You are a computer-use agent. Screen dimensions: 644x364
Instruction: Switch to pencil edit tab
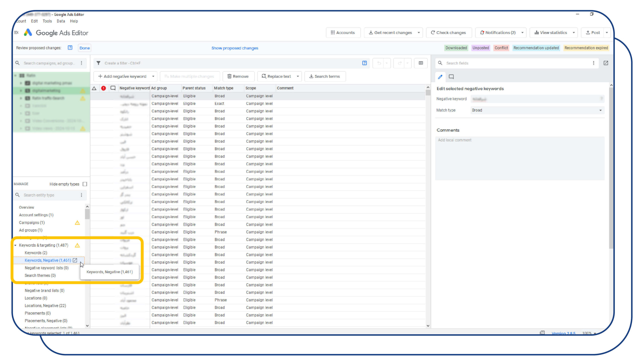pos(440,77)
